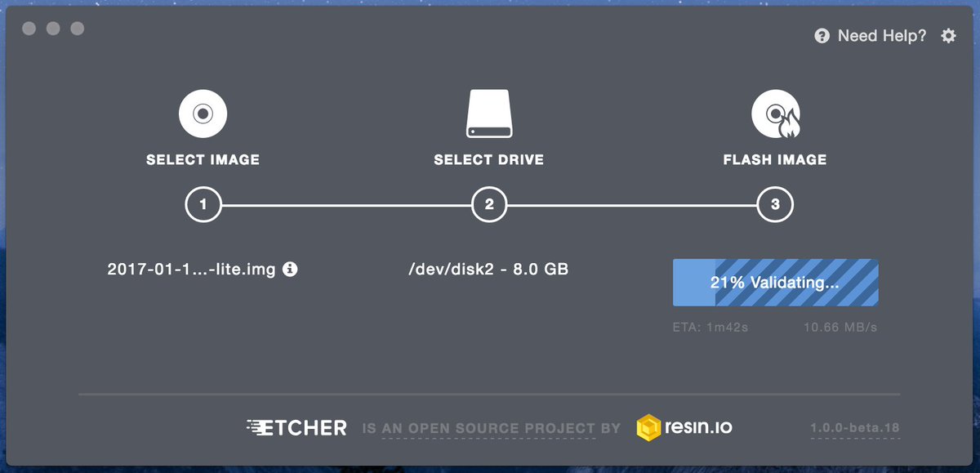
Task: Click the SELECT IMAGE heading
Action: (x=203, y=159)
